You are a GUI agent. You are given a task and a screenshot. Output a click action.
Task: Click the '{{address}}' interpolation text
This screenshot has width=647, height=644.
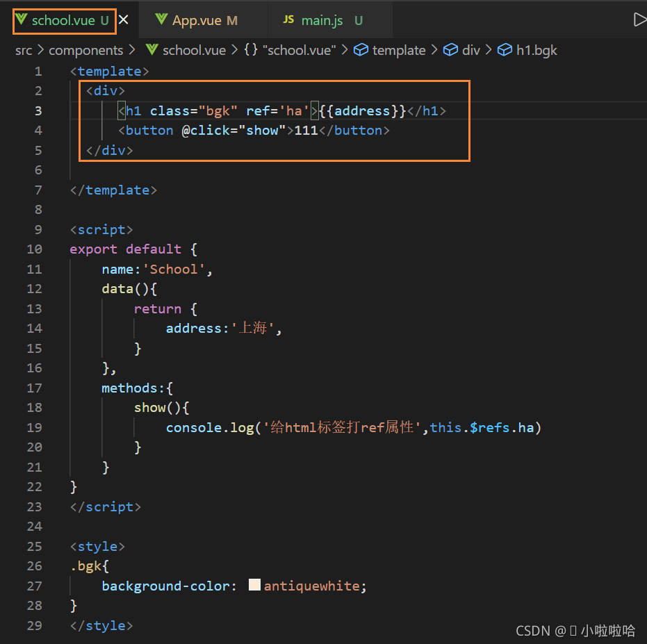point(363,111)
